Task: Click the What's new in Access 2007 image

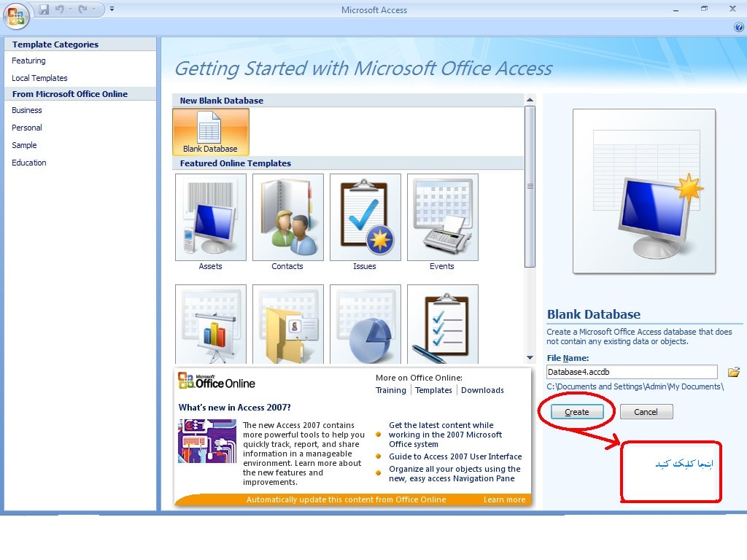Action: point(207,441)
